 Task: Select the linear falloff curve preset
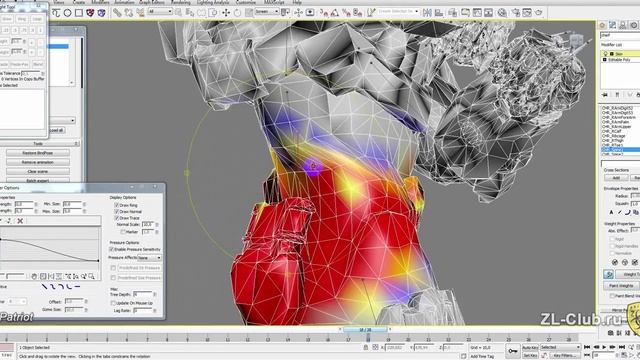click(x=44, y=287)
